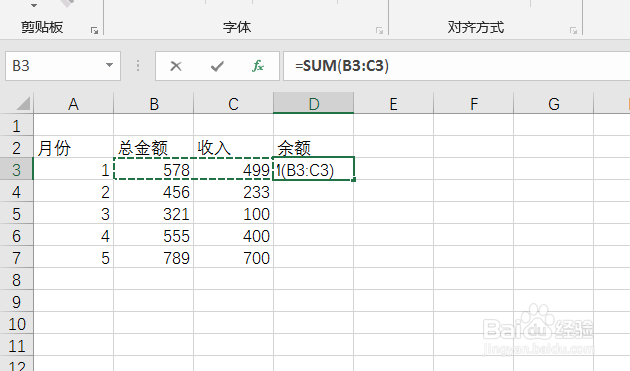Image resolution: width=630 pixels, height=371 pixels.
Task: Select column D header
Action: 313,104
